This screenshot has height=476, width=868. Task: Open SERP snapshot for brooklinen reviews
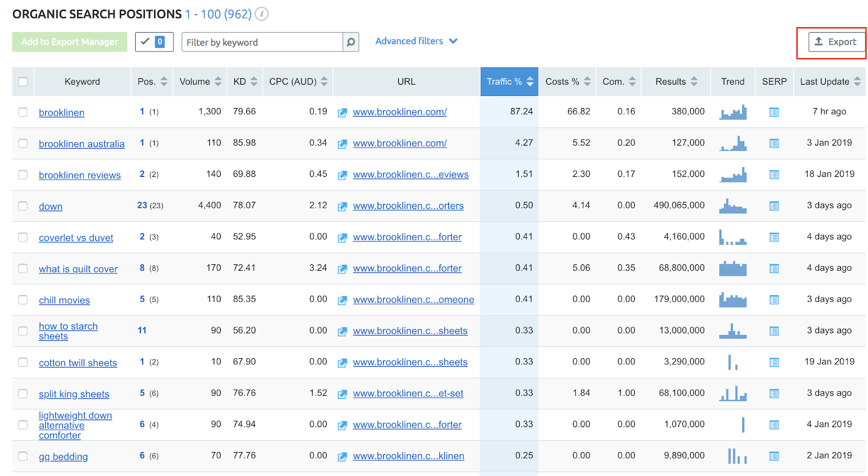pos(774,175)
